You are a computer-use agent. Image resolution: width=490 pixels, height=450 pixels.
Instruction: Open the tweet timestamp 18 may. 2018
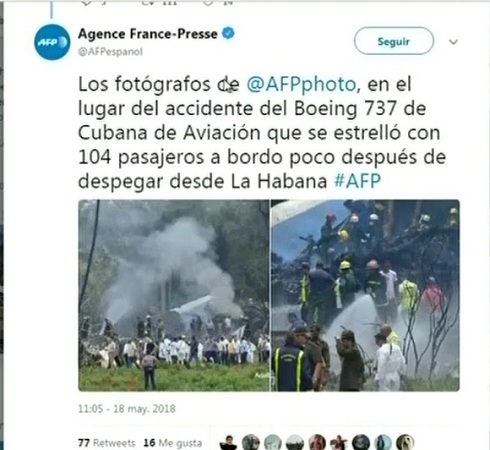127,409
